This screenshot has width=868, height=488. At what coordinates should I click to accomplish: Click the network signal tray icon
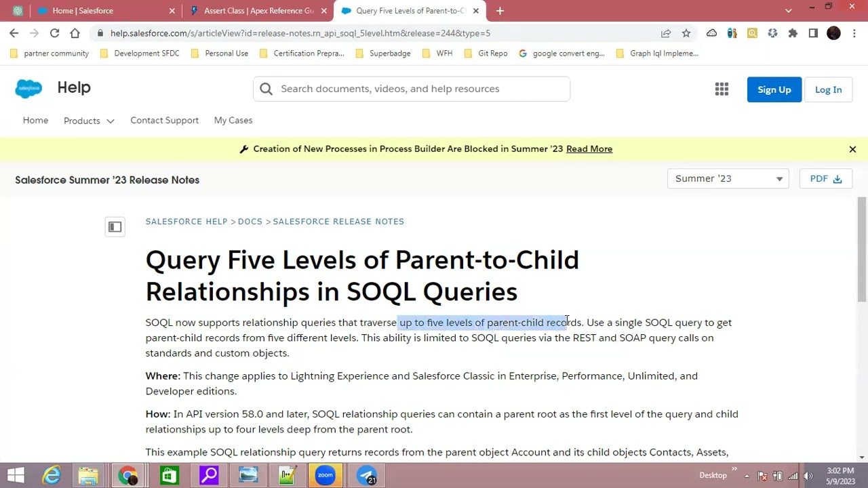tap(792, 476)
